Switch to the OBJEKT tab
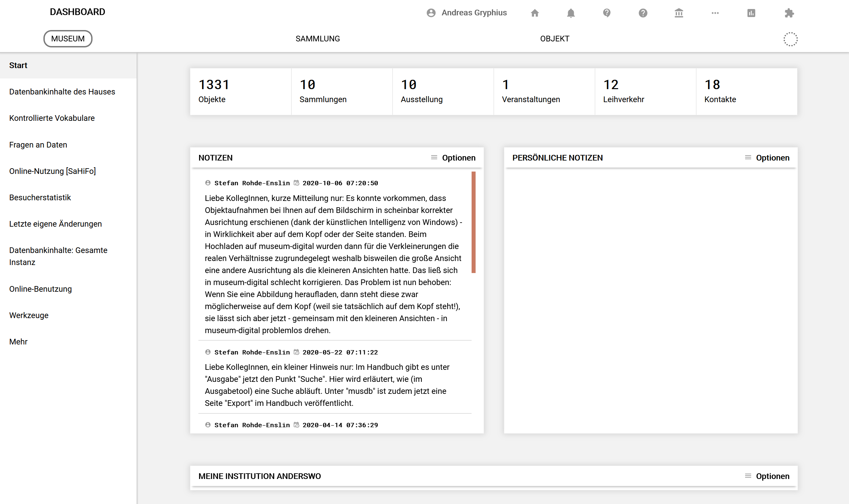 (x=554, y=39)
